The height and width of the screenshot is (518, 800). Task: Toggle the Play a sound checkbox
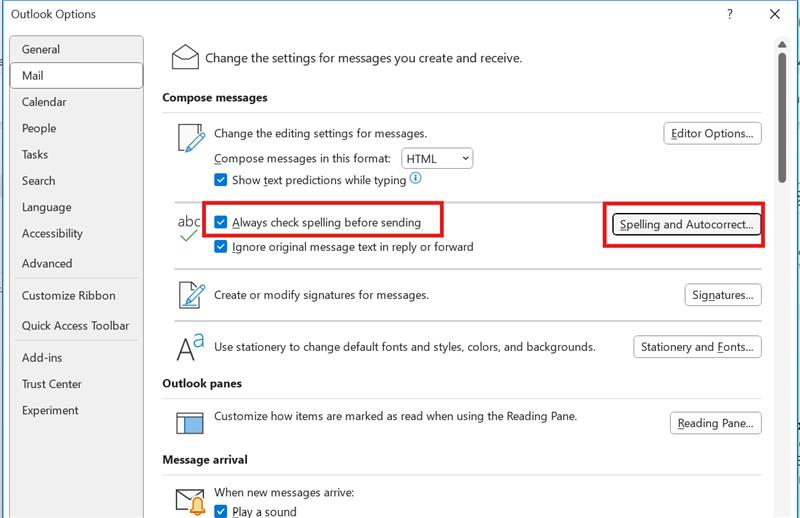point(220,511)
